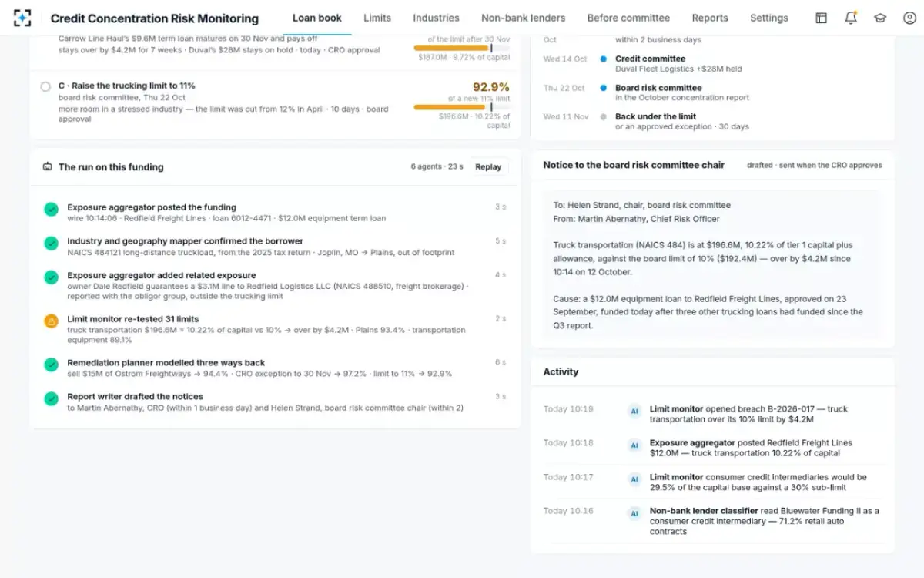Click the '92.9%' value for option C
The height and width of the screenshot is (578, 924).
(x=490, y=87)
